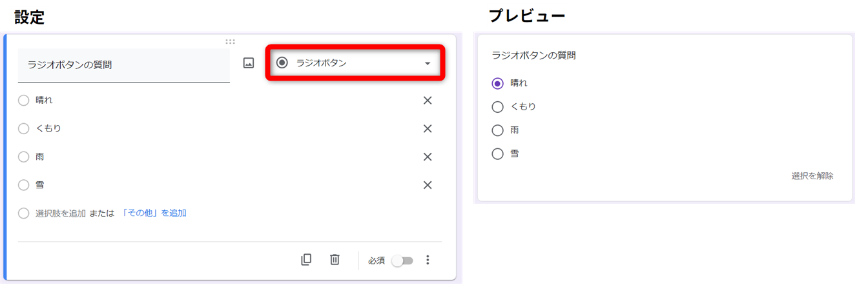868x285 pixels.
Task: Select the 雨 radio button in preview
Action: pyautogui.click(x=497, y=130)
